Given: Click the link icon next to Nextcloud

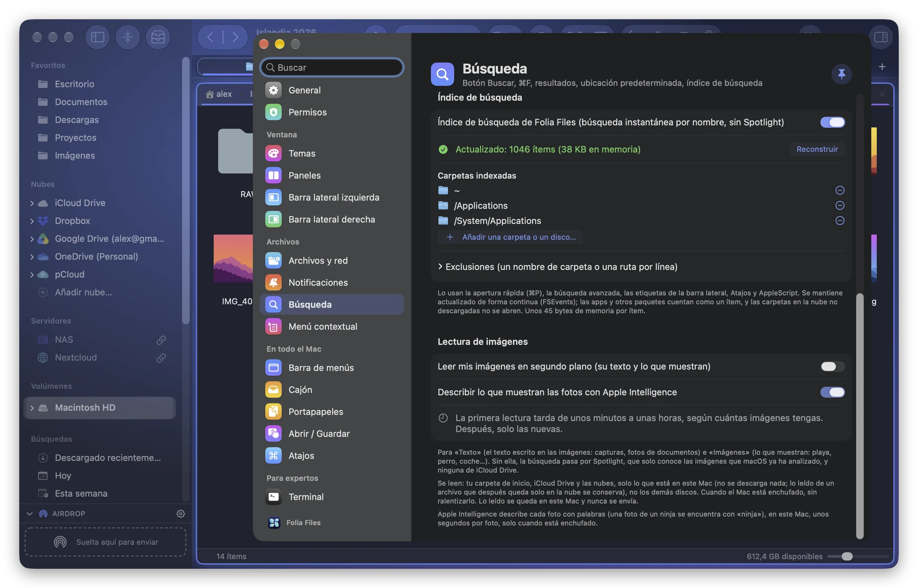Looking at the screenshot, I should point(161,358).
